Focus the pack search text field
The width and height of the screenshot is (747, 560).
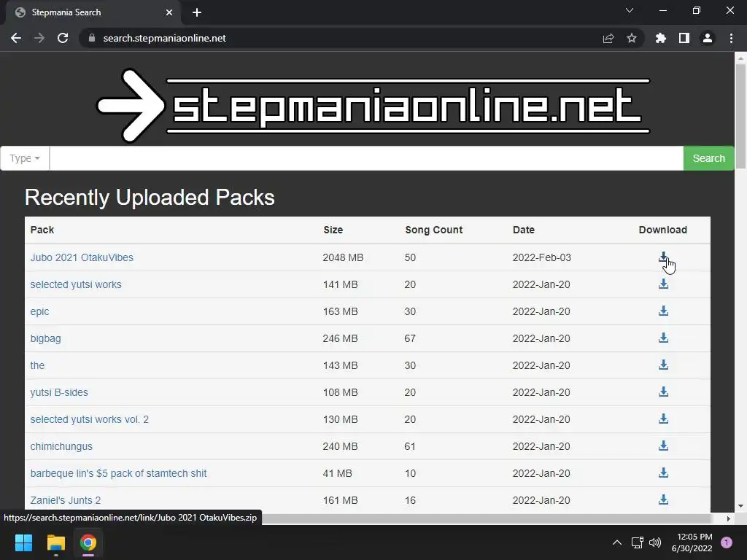366,158
